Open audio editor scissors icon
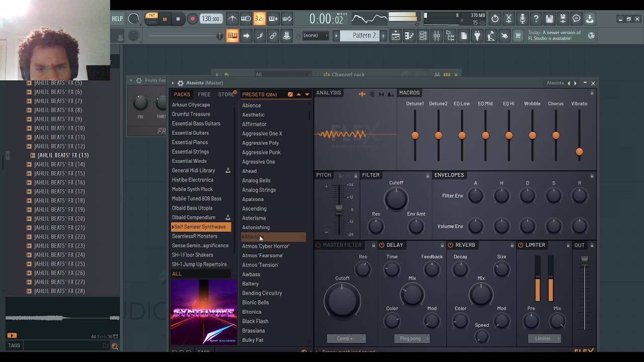644x362 pixels. pos(509,19)
